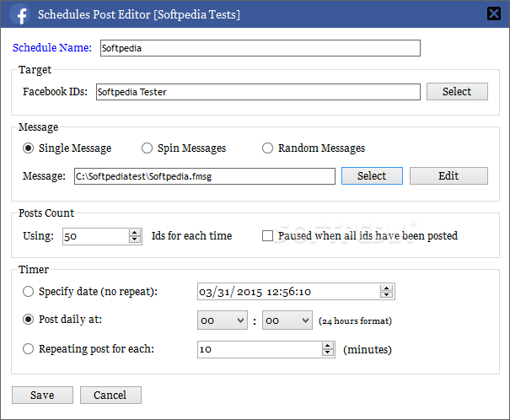Open the hour dropdown for daily post
The image size is (510, 420).
coord(223,320)
